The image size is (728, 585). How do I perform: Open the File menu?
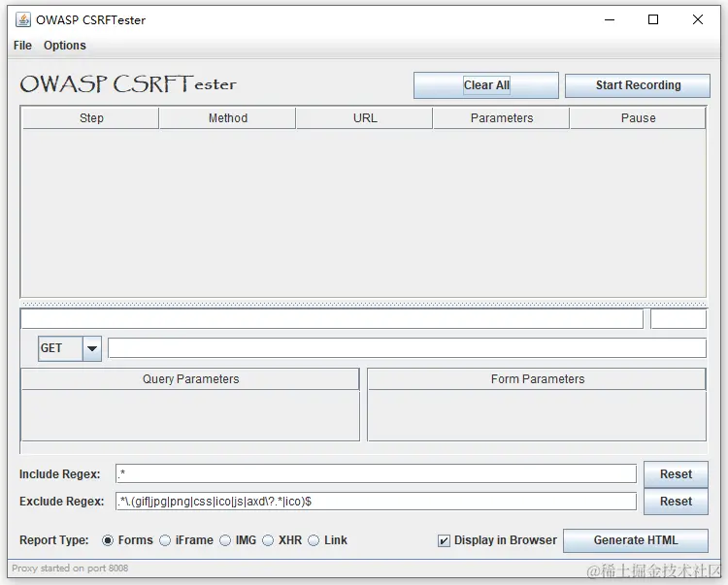point(22,46)
